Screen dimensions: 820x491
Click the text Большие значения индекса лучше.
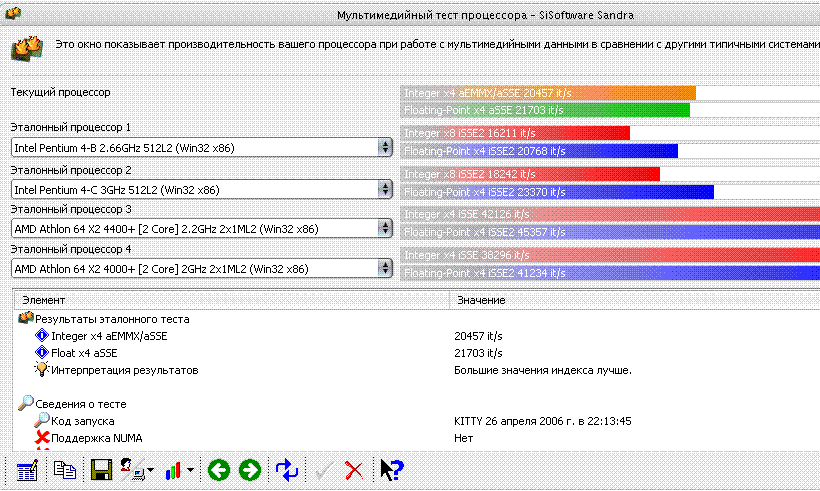(x=543, y=370)
